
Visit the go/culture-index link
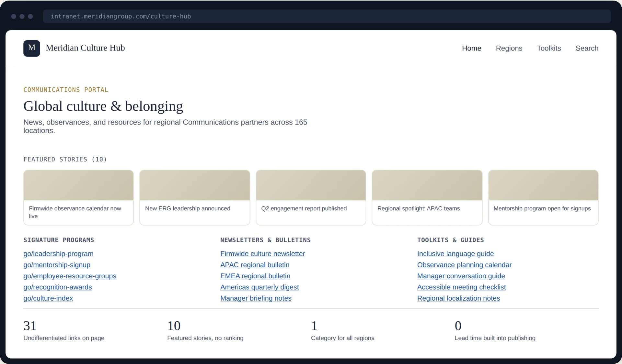(x=48, y=298)
